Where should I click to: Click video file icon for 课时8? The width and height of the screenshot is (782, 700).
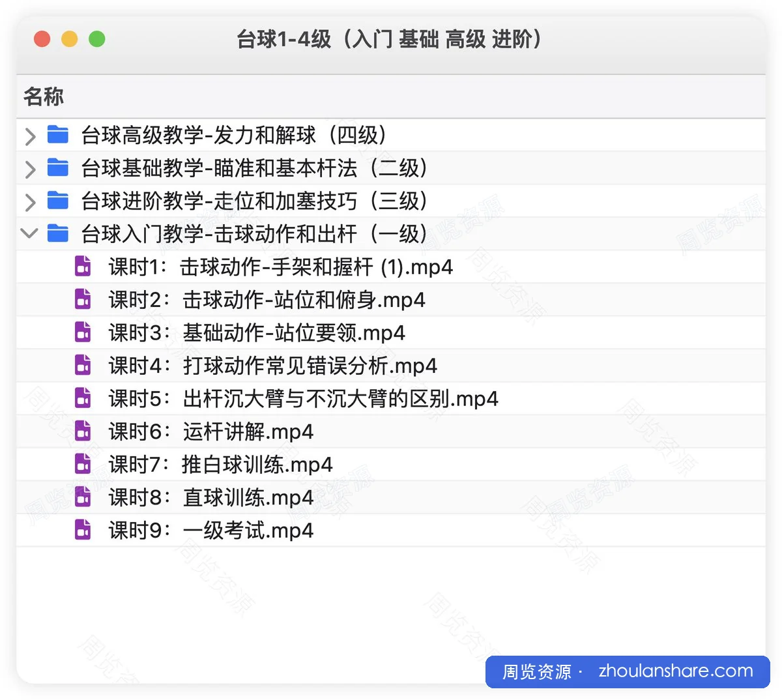click(x=83, y=497)
